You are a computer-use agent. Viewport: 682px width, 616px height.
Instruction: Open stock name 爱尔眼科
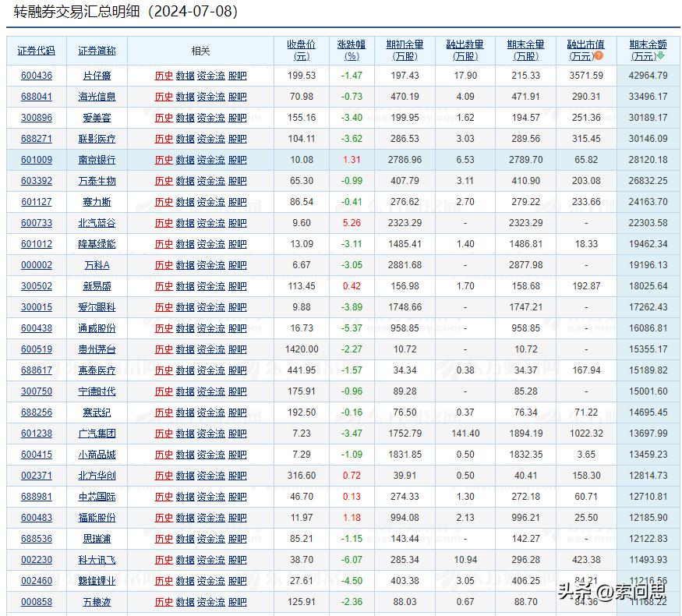click(97, 307)
